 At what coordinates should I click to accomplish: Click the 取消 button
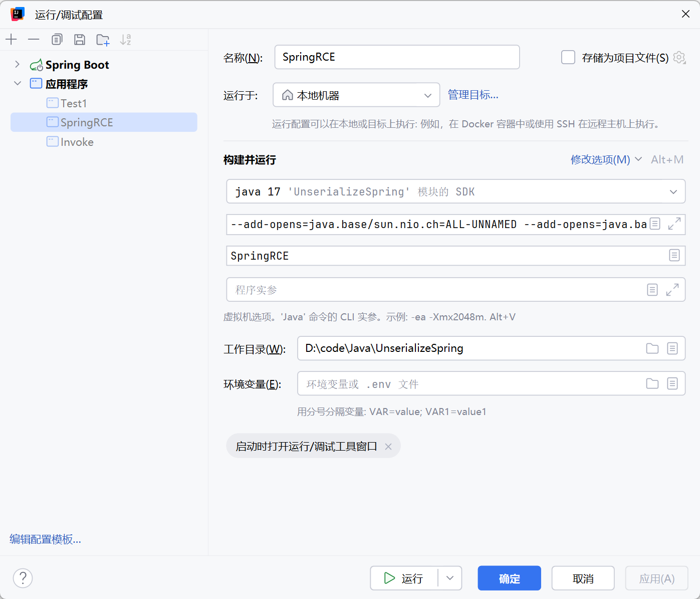[x=583, y=578]
